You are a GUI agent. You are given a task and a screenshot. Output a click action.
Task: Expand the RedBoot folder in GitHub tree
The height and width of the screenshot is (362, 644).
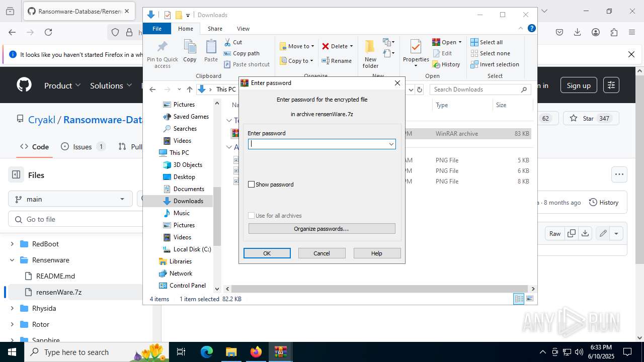point(12,244)
